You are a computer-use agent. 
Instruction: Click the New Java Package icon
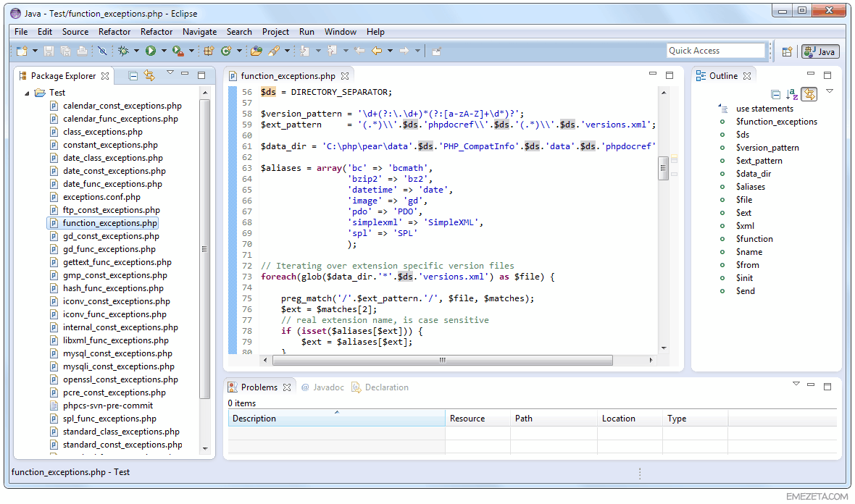click(x=208, y=51)
